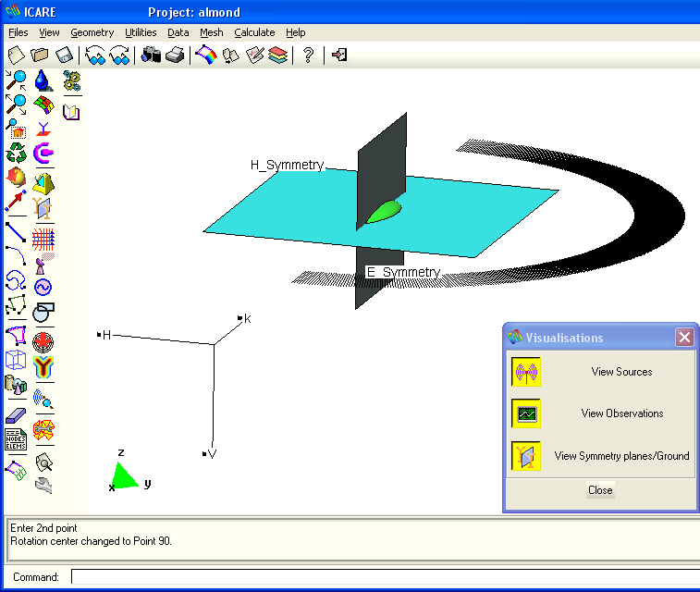
Task: Select the straight line creation tool
Action: click(16, 232)
